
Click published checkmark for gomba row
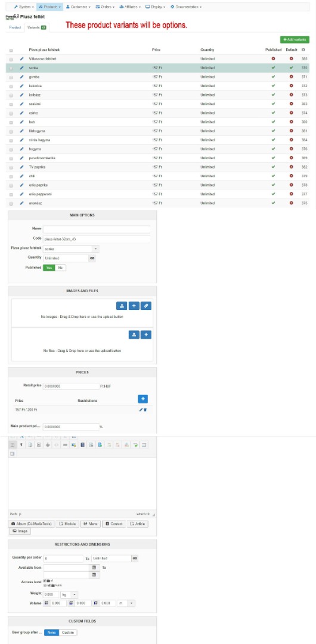pyautogui.click(x=273, y=77)
